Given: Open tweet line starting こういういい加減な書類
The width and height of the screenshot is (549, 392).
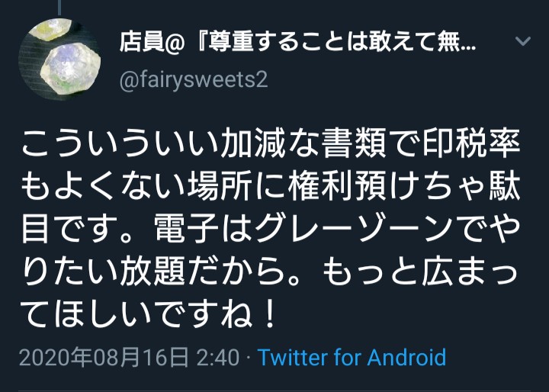Looking at the screenshot, I should [271, 144].
